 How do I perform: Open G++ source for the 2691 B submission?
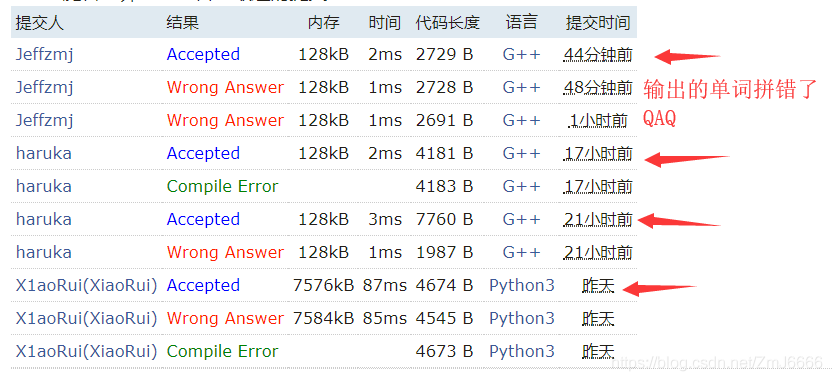(522, 120)
